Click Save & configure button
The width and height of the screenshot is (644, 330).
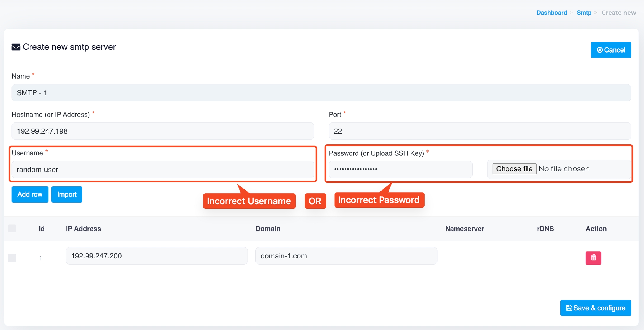pyautogui.click(x=595, y=308)
